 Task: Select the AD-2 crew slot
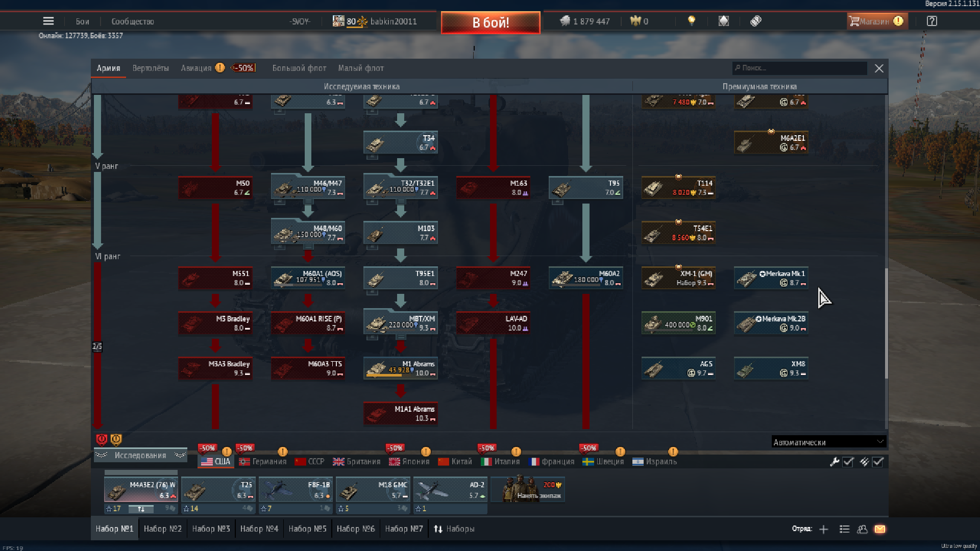point(450,490)
